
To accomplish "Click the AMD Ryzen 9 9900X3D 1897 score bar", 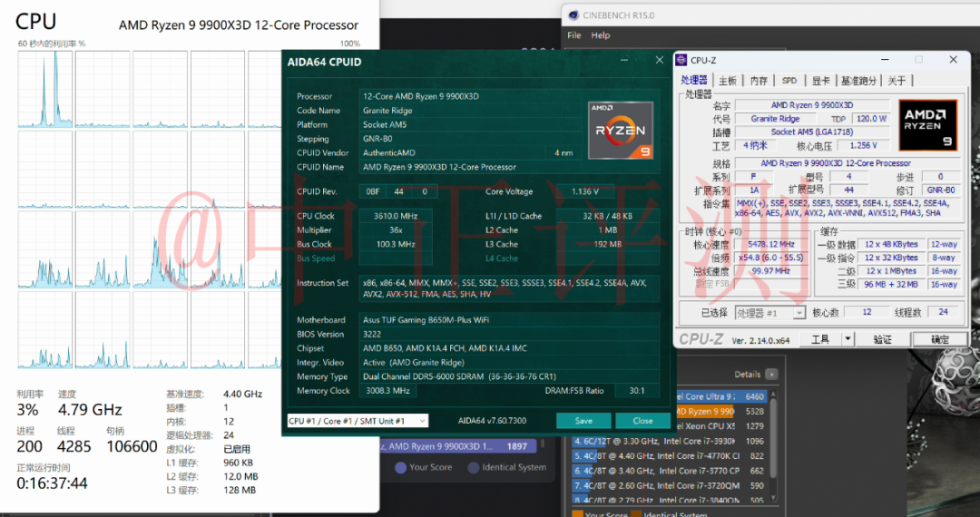I will tap(458, 446).
